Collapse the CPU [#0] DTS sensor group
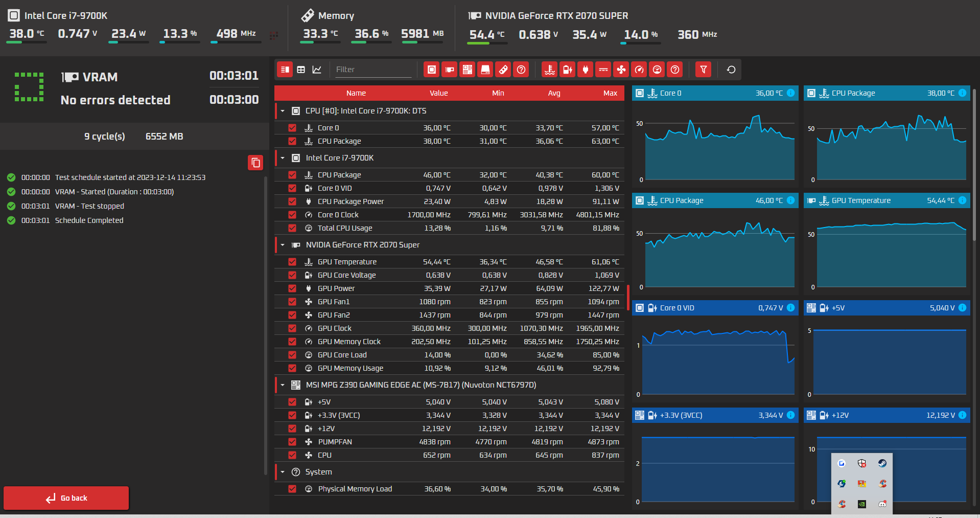Screen dimensions: 980x518 click(283, 111)
